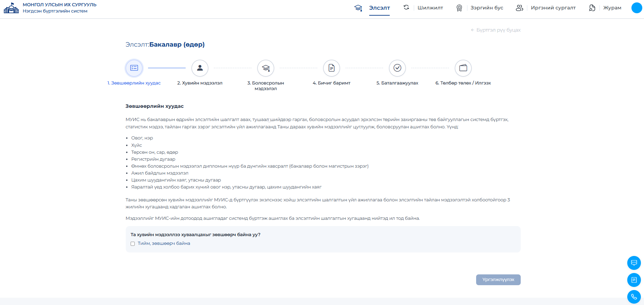Select step 1 consent form icon

coord(134,68)
